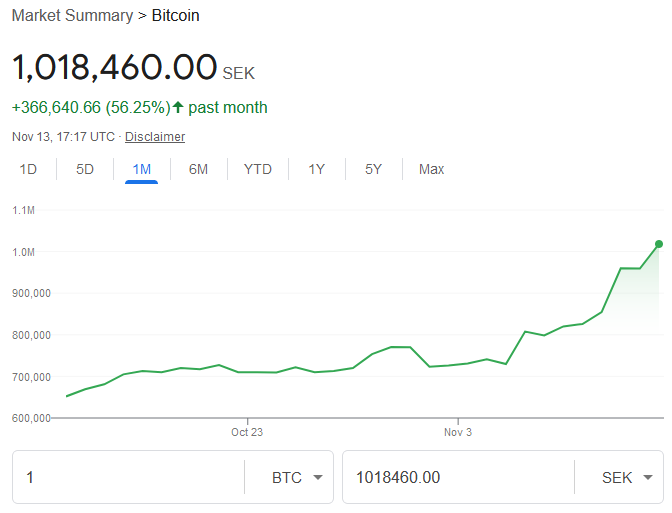Viewport: 672px width, 513px height.
Task: Select the 1M time range tab
Action: tap(141, 169)
